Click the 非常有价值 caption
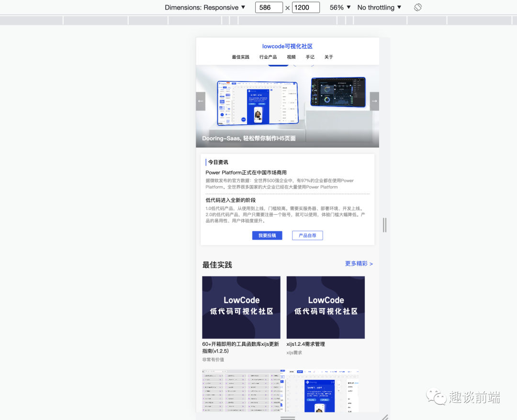Image resolution: width=517 pixels, height=420 pixels. click(x=213, y=360)
